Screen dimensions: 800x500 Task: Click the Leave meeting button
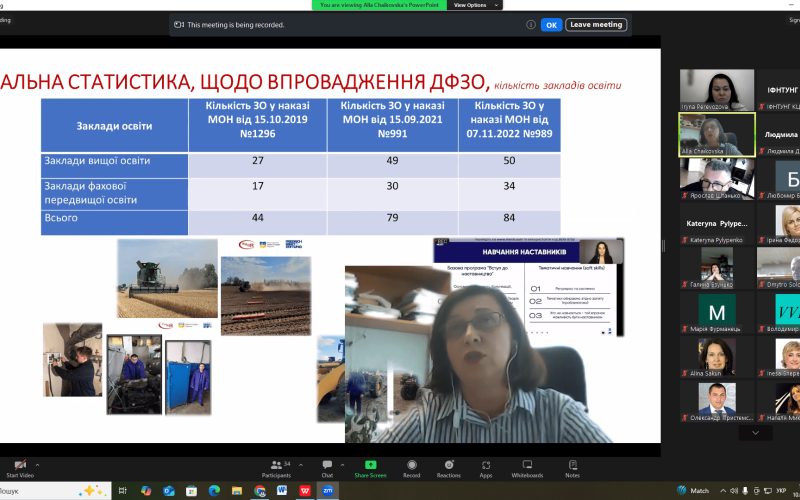pyautogui.click(x=596, y=24)
